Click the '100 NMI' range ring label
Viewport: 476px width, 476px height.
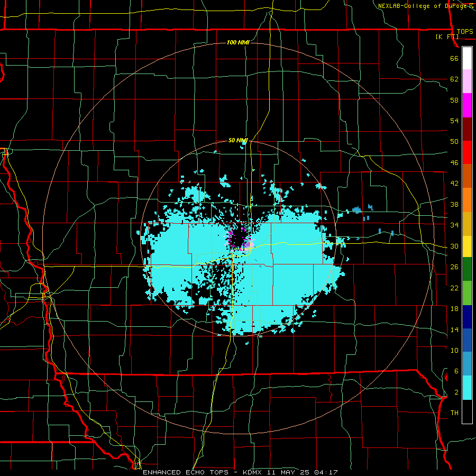(x=238, y=42)
